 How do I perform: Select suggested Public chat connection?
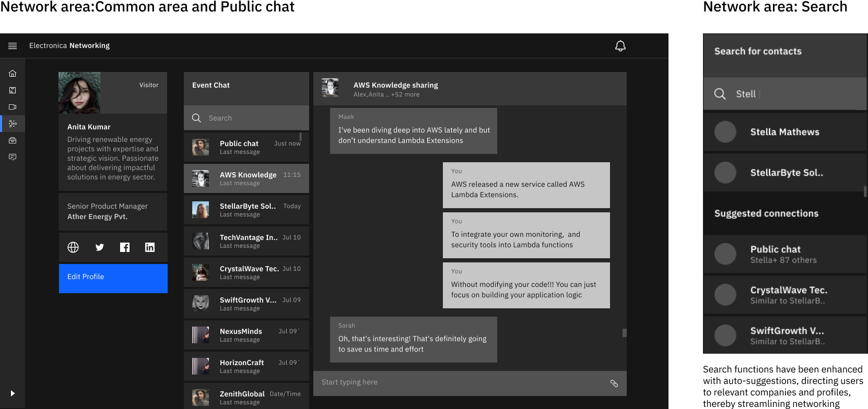click(x=785, y=254)
